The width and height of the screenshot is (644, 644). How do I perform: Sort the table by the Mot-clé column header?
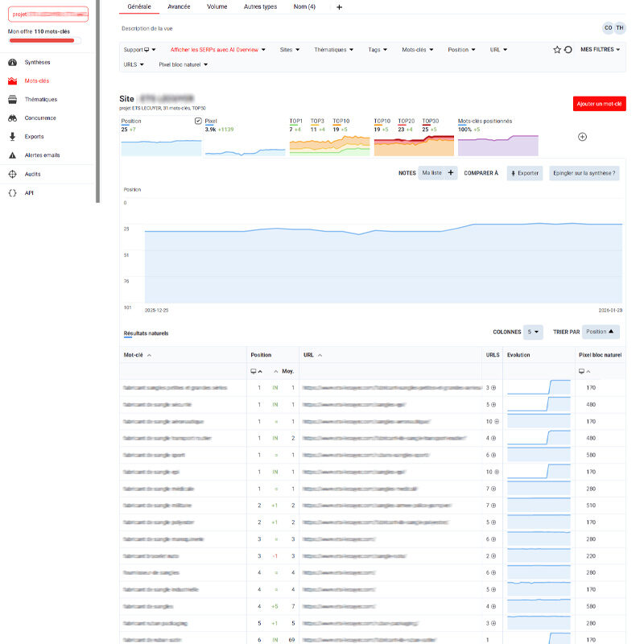coord(137,354)
